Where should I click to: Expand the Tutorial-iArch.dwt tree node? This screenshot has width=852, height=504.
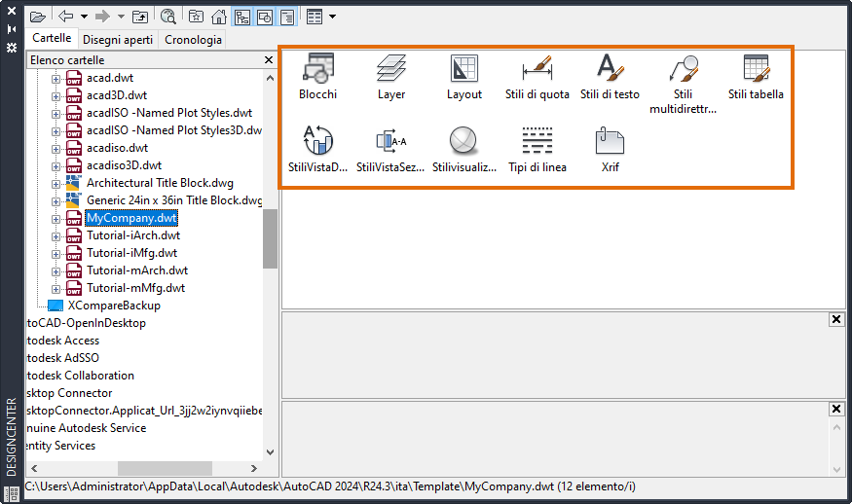pos(56,236)
